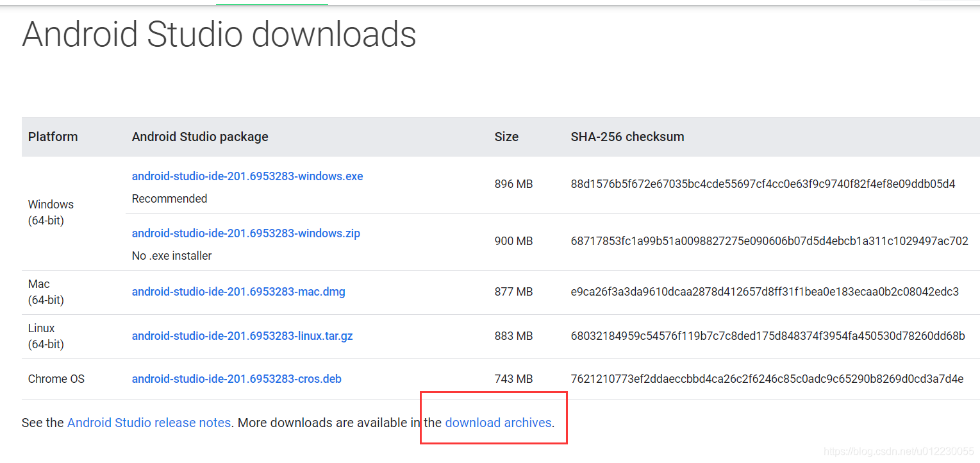Click the Size column header
The height and width of the screenshot is (463, 980).
coord(506,137)
